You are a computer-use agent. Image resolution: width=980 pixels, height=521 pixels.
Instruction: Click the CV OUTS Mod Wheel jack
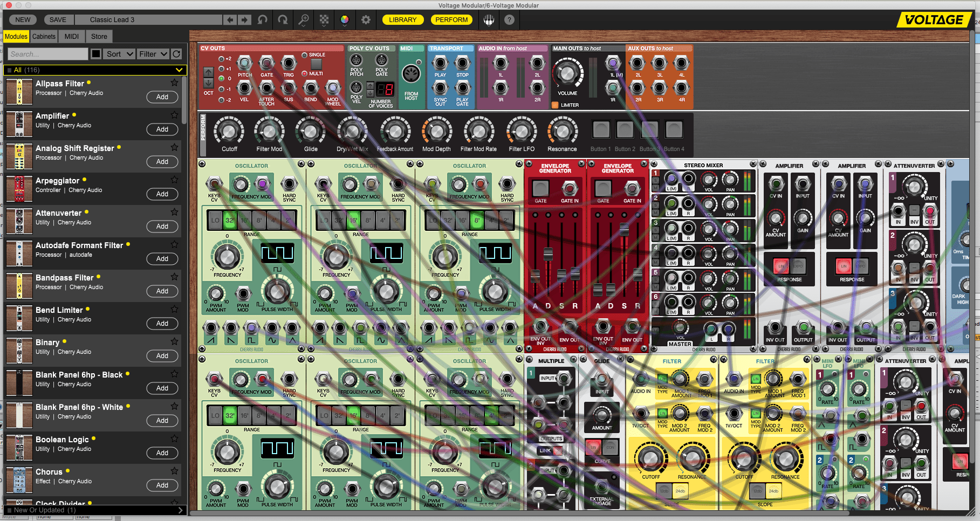point(333,87)
